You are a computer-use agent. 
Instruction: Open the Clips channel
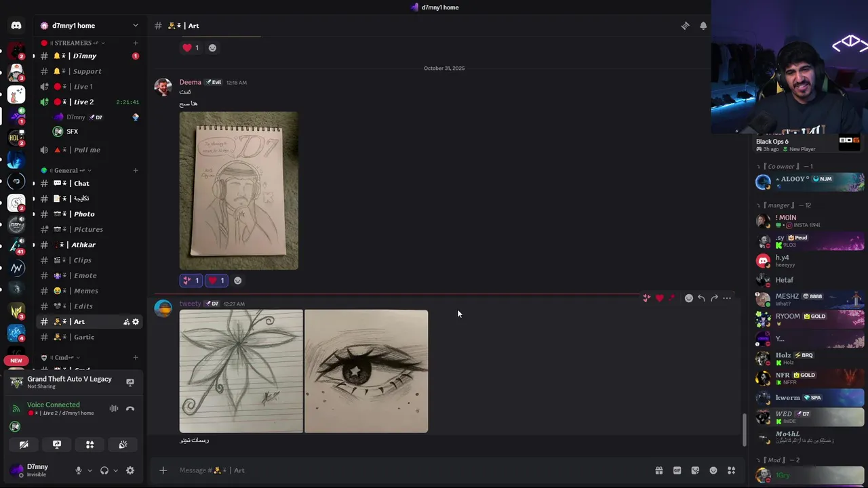tap(89, 260)
